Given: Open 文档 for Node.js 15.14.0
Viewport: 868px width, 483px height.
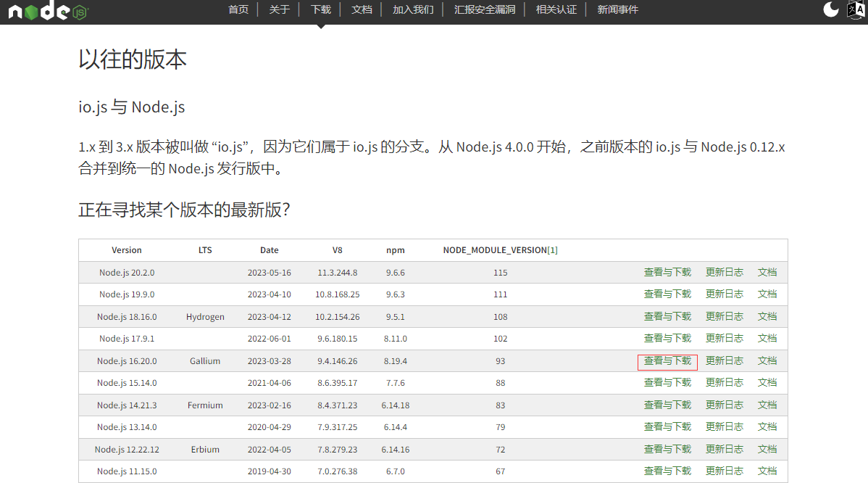Looking at the screenshot, I should point(767,383).
